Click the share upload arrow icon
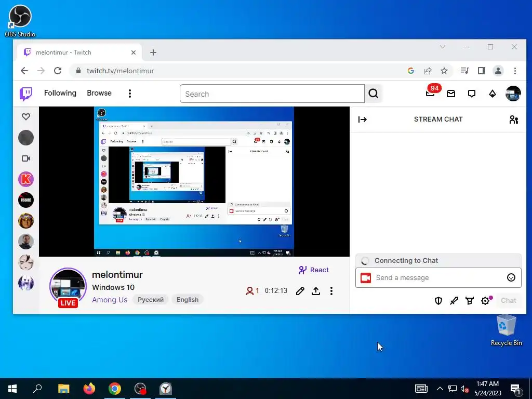532x399 pixels. [x=316, y=291]
